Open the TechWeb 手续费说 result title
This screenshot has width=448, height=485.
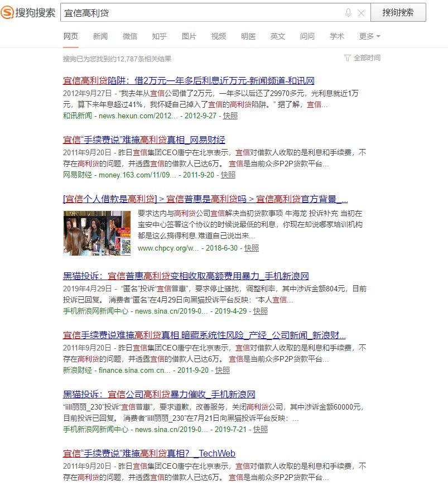[149, 453]
